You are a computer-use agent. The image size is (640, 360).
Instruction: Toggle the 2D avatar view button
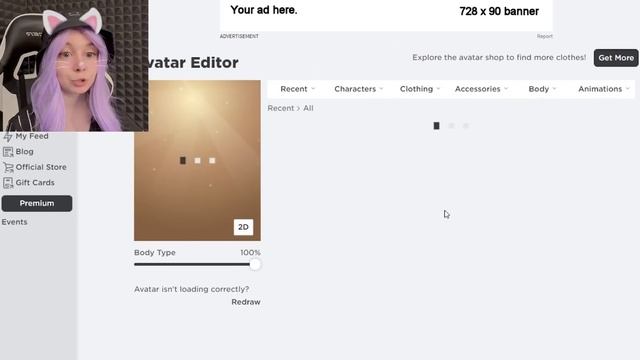point(243,227)
